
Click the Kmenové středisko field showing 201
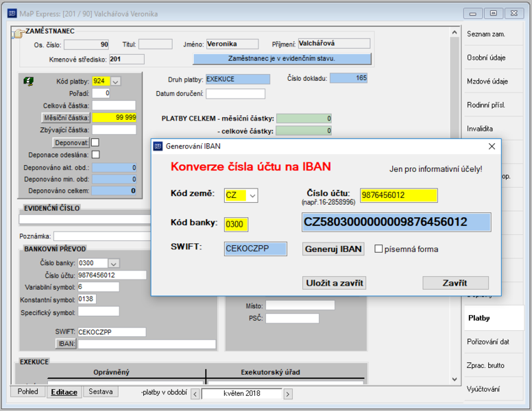[127, 59]
